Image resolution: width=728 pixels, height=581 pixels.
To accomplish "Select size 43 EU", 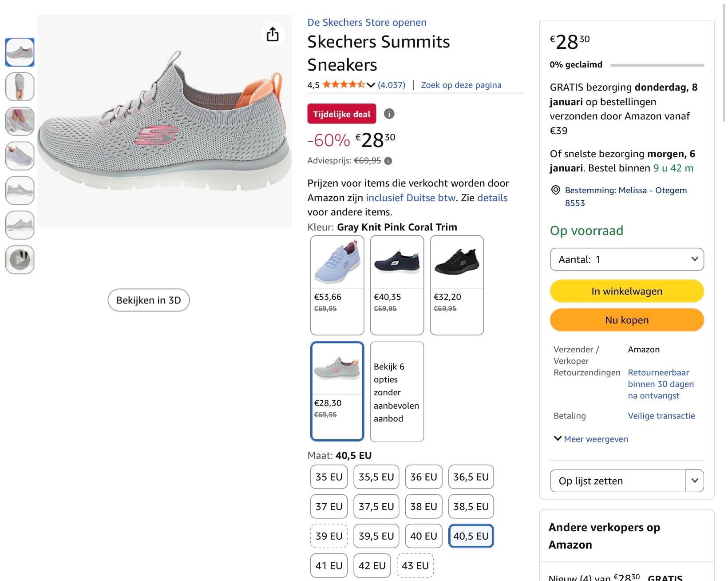I will tap(415, 565).
